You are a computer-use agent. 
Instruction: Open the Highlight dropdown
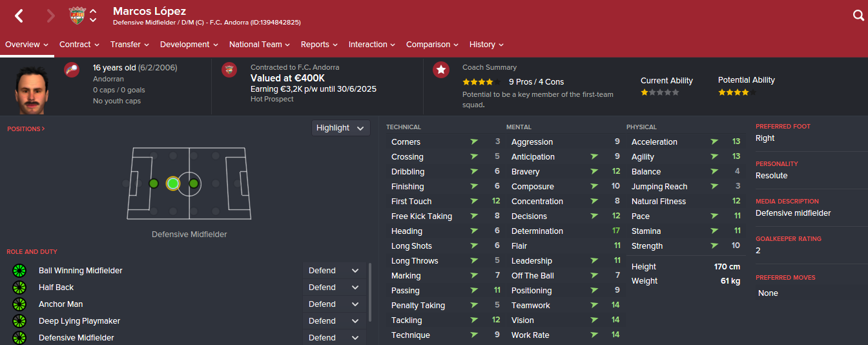point(341,128)
